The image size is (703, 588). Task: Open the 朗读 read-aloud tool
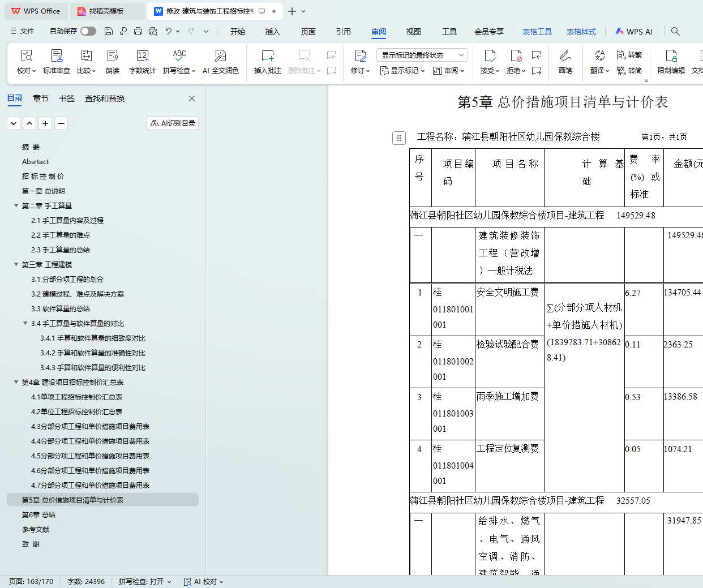click(113, 56)
